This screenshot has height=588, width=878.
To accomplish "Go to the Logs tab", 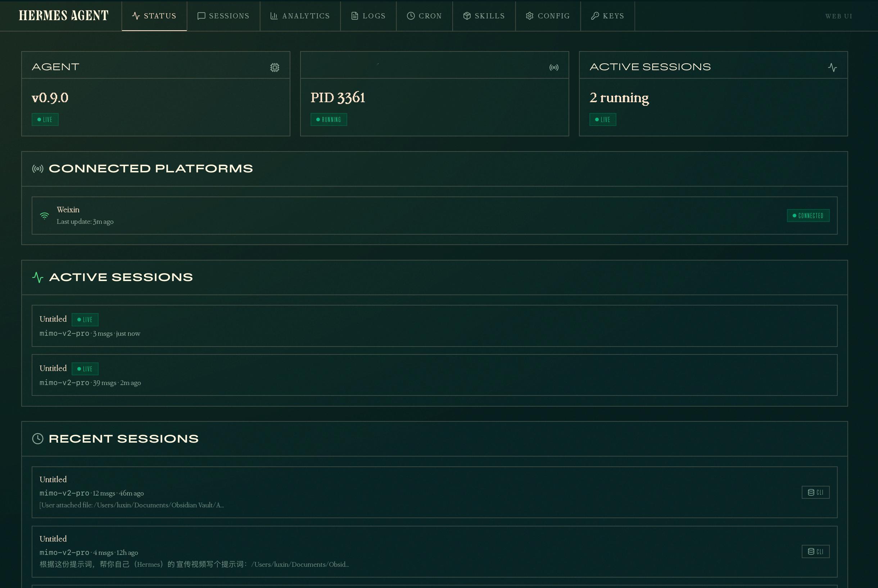I will (x=368, y=16).
